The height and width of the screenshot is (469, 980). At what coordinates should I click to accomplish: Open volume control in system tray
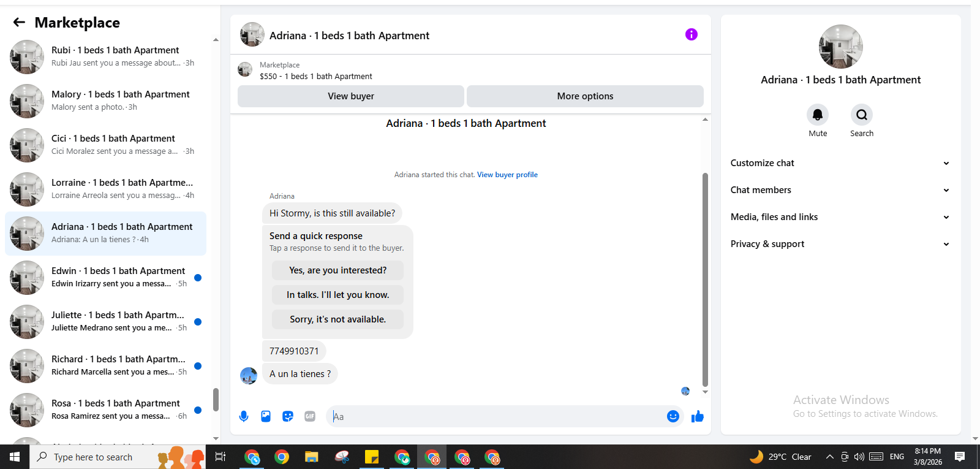[x=859, y=457]
